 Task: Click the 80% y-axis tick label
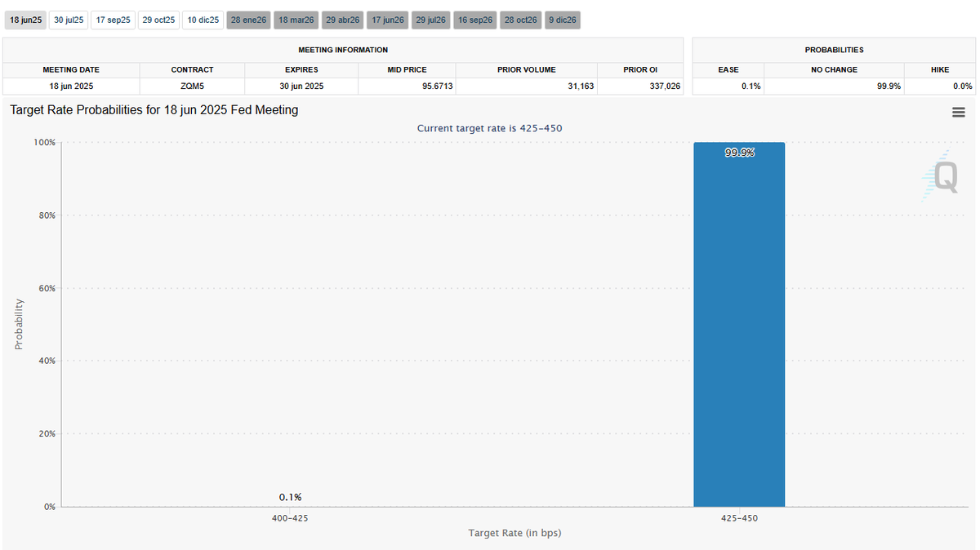(x=47, y=215)
